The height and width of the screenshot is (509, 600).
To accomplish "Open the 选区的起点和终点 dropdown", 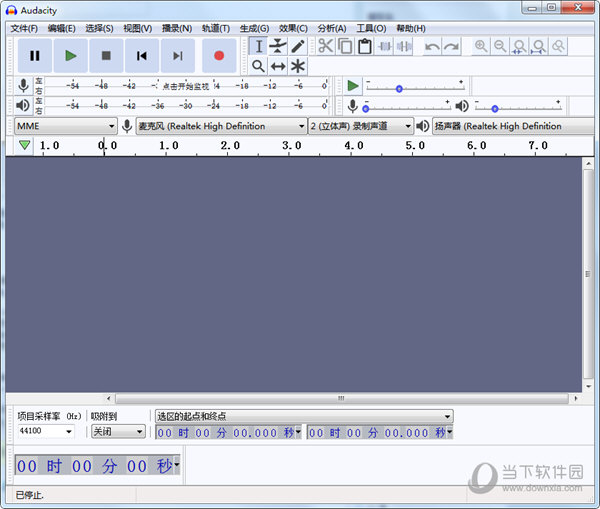I will pos(304,416).
